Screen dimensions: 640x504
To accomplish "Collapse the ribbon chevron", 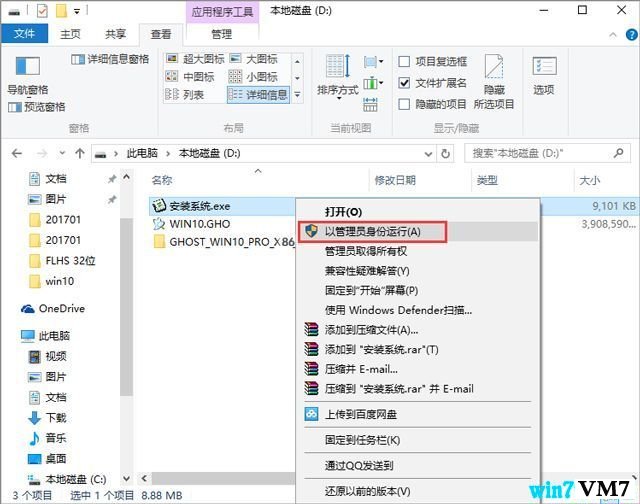I will pos(613,35).
